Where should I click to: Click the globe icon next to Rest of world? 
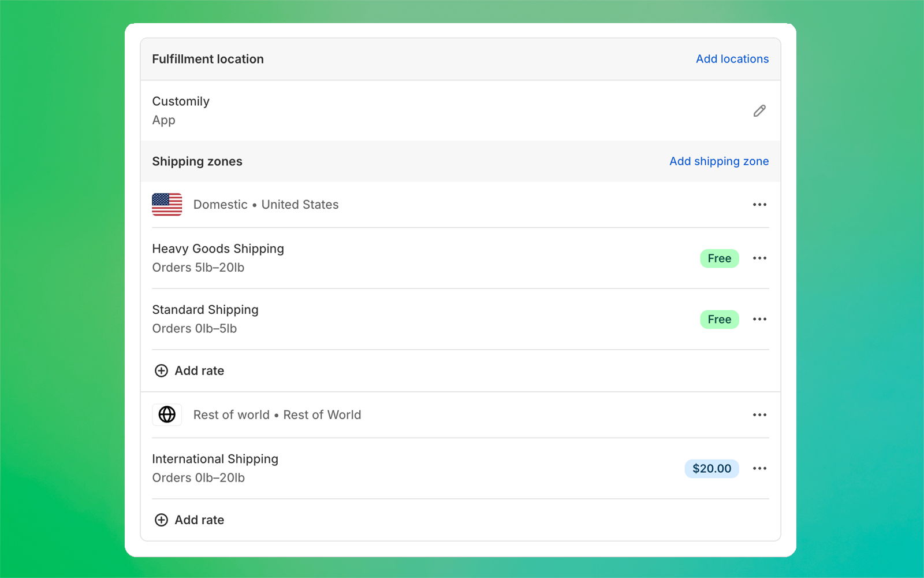tap(167, 414)
